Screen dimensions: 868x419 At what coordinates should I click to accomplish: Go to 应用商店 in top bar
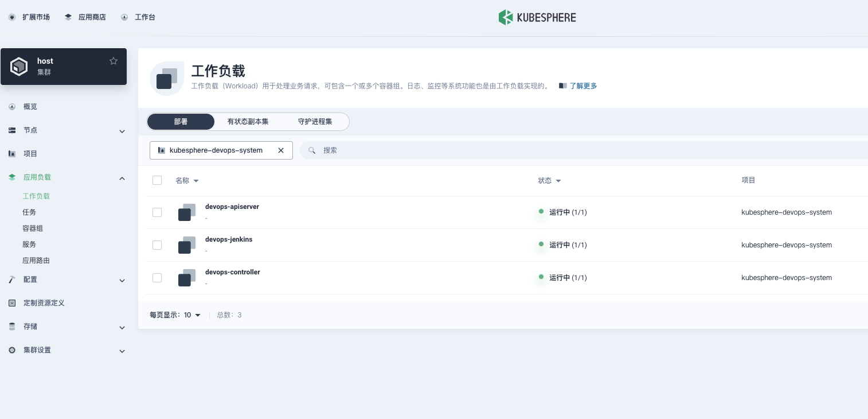pos(92,17)
